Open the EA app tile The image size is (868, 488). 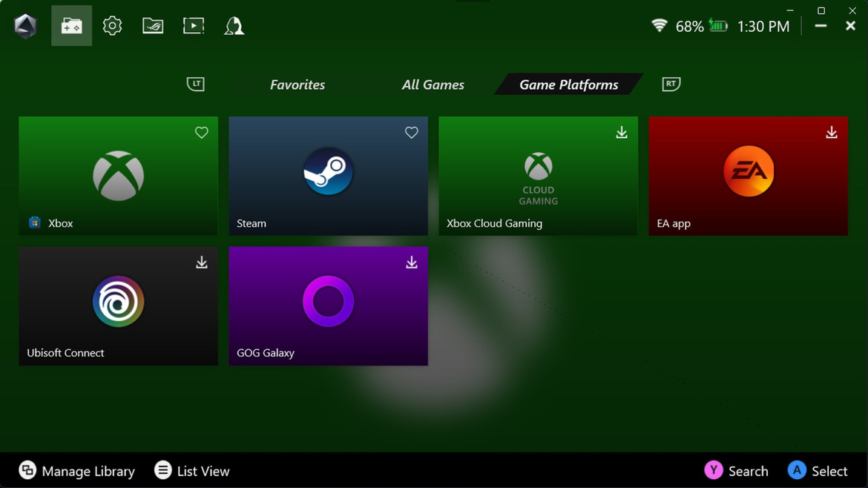click(x=749, y=176)
